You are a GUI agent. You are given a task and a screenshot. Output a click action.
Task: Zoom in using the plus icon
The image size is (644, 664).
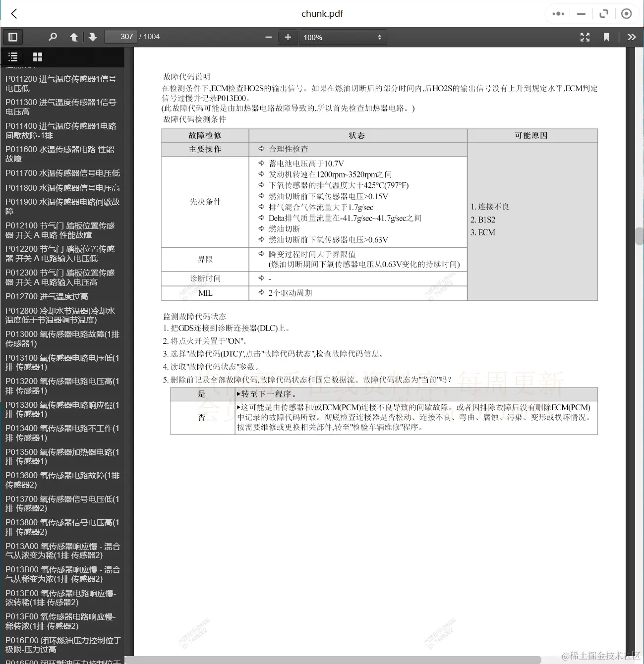[x=288, y=37]
